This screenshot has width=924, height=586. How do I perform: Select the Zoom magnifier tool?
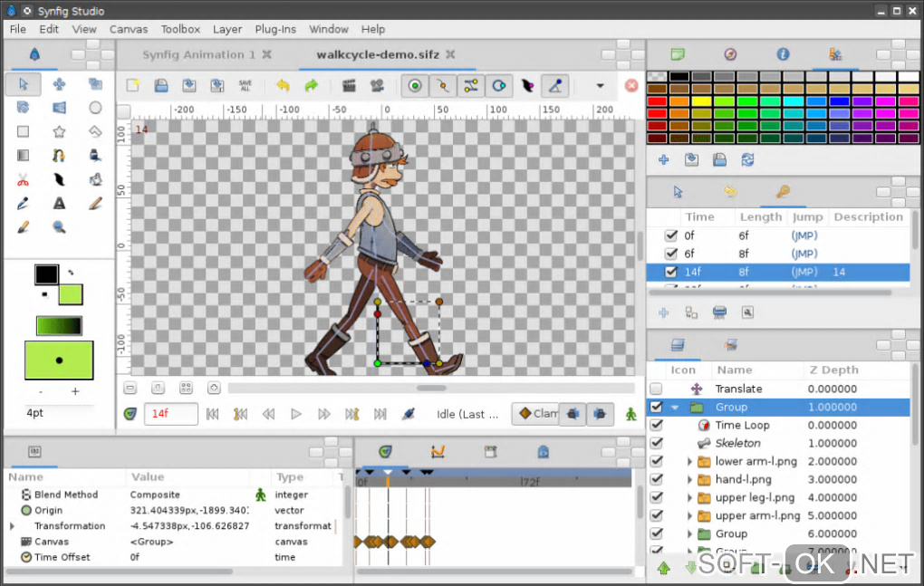59,226
